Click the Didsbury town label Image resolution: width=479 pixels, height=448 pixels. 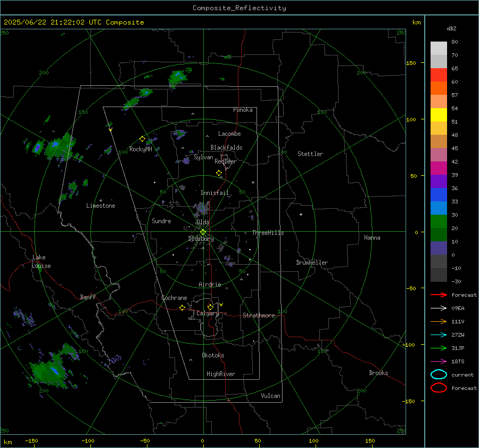(201, 239)
